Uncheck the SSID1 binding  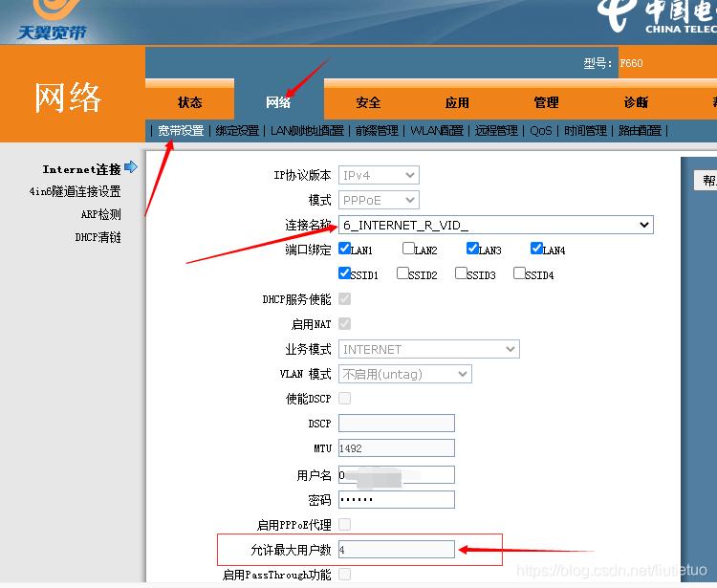tap(344, 273)
